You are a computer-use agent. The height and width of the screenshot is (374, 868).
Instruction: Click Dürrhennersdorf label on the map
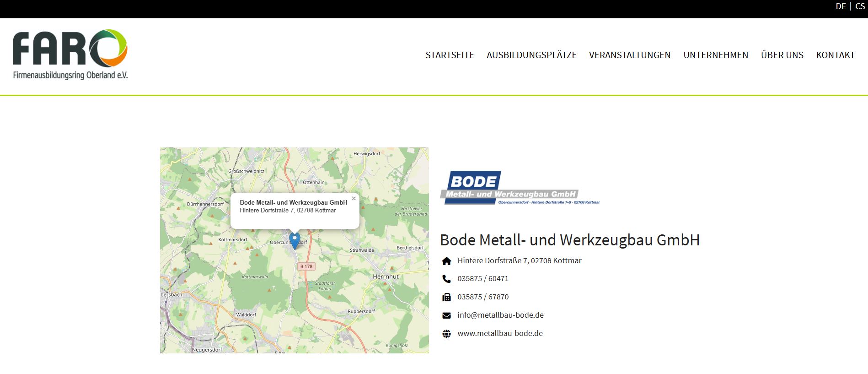(x=205, y=204)
